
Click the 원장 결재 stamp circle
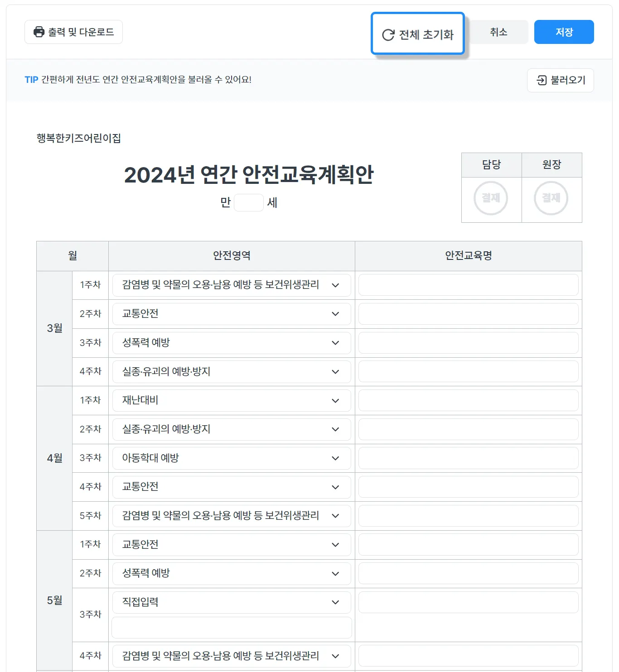coord(551,198)
